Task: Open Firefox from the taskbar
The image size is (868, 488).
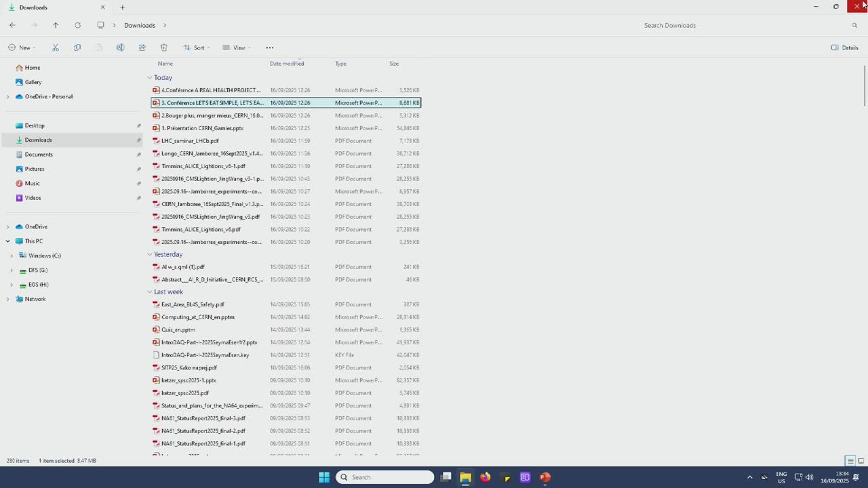Action: (x=485, y=477)
